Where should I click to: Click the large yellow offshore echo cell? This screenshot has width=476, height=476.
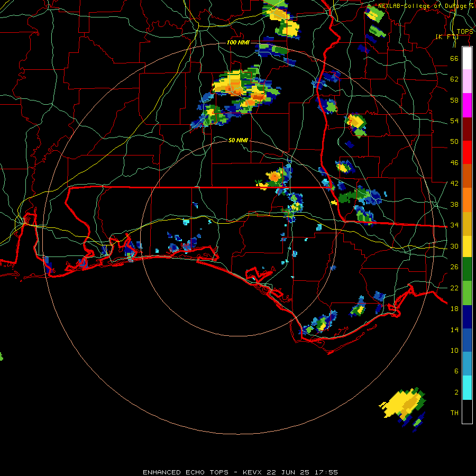(x=402, y=404)
